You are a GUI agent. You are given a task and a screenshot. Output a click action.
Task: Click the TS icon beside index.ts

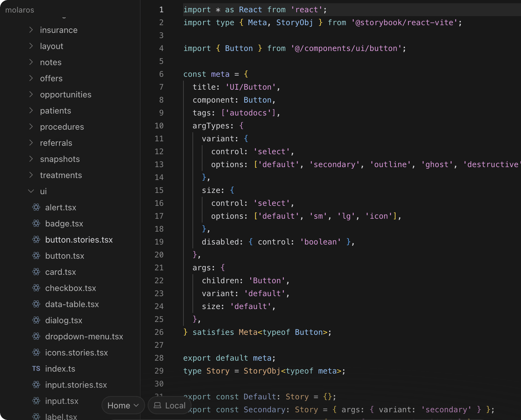pyautogui.click(x=36, y=369)
